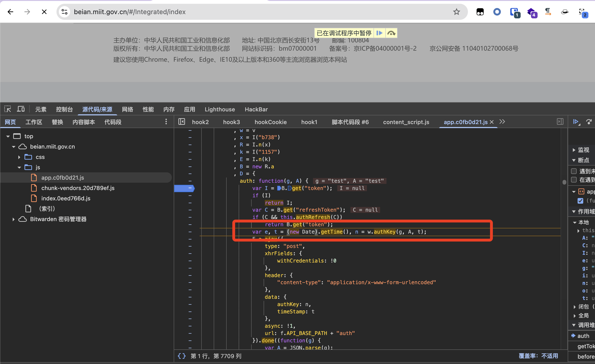Enable the pause on uncaught exceptions checkbox
Screen dimensions: 595x364
click(x=574, y=171)
